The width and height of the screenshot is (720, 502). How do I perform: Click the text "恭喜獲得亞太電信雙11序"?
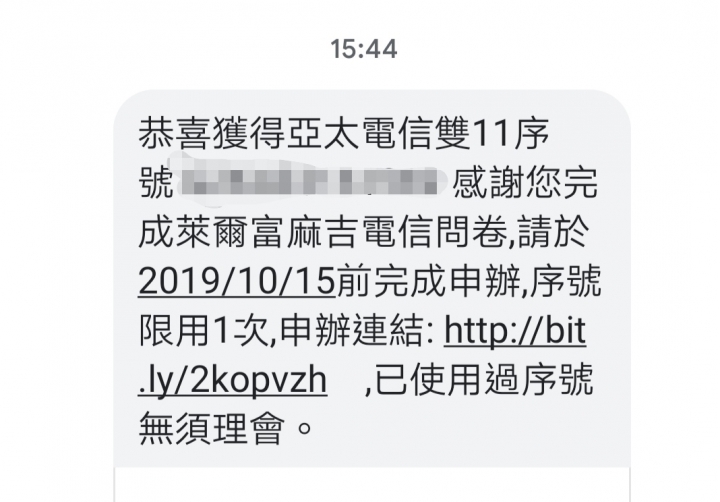click(344, 134)
